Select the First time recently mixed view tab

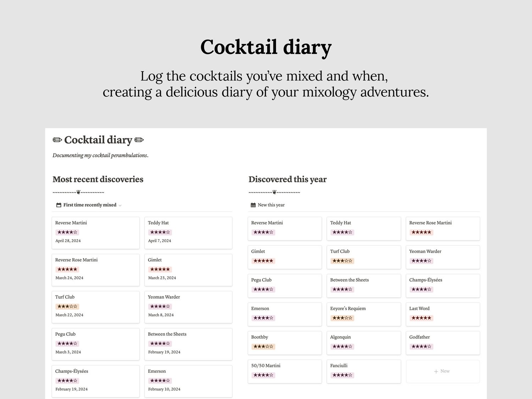[90, 205]
